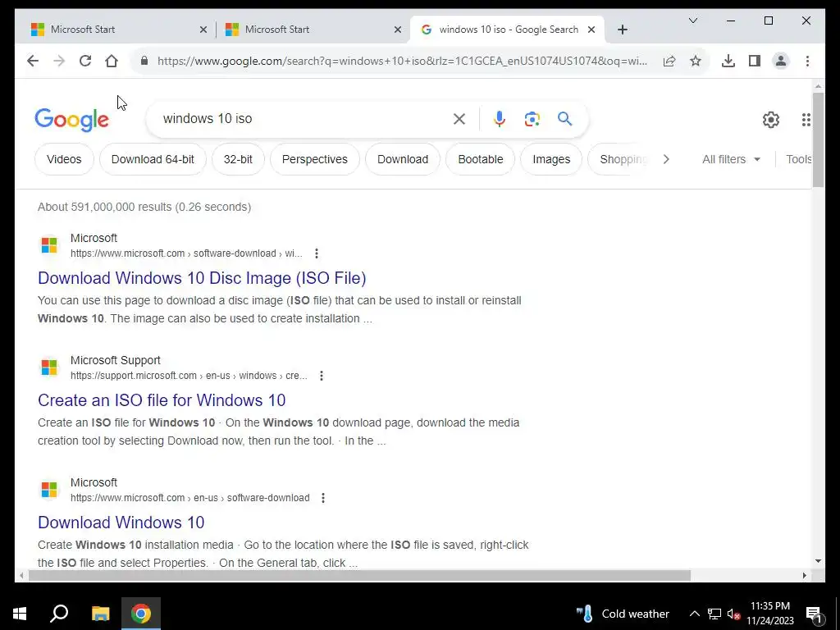Toggle the Chrome side panel
The image size is (840, 630).
click(x=755, y=61)
